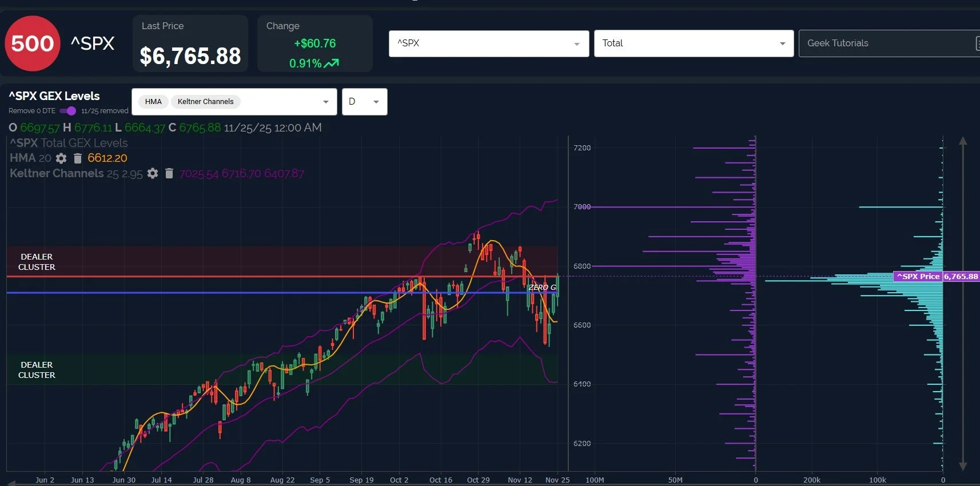Expand the indicators selection dropdown arrow
Viewport: 980px width, 486px height.
tap(326, 102)
